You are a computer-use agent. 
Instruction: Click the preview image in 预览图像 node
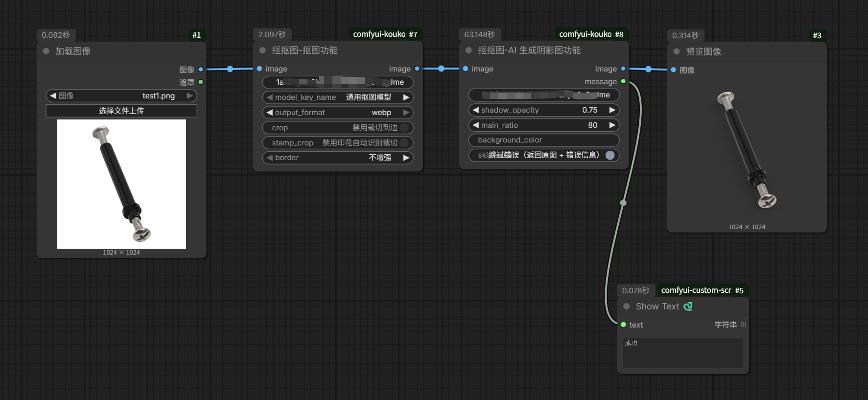point(747,150)
